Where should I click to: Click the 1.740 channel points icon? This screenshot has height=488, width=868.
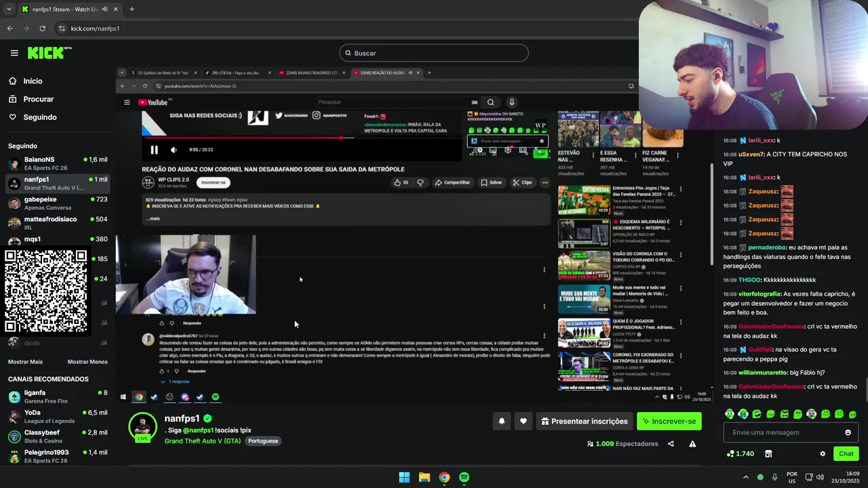point(740,454)
